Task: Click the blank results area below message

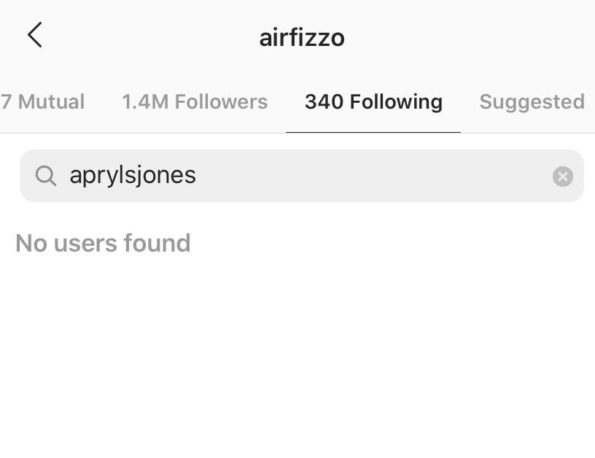Action: coord(298,357)
